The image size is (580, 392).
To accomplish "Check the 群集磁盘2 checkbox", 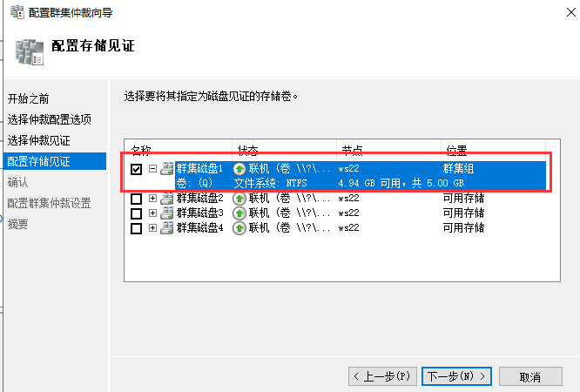I will pyautogui.click(x=136, y=199).
